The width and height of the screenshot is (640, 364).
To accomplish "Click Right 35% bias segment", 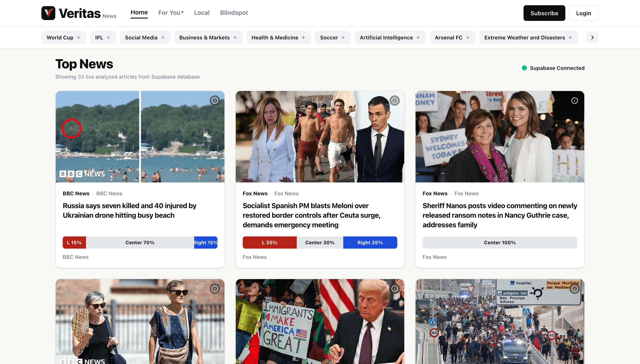I will [370, 243].
